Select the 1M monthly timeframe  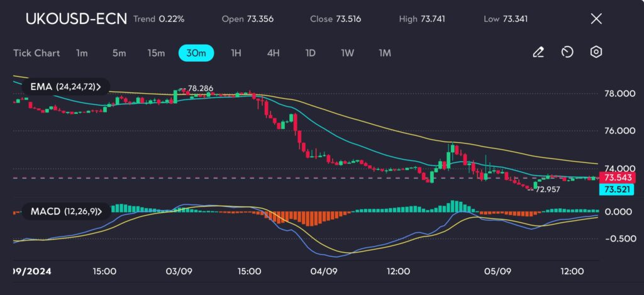[384, 53]
